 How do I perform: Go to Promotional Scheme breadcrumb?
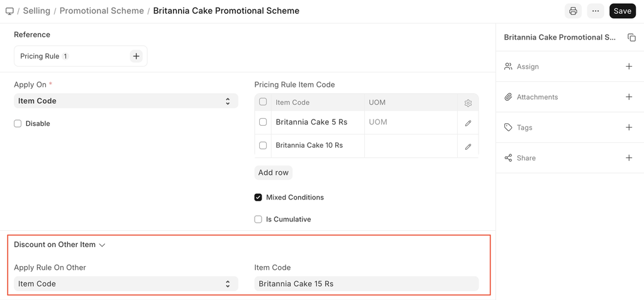pos(102,11)
